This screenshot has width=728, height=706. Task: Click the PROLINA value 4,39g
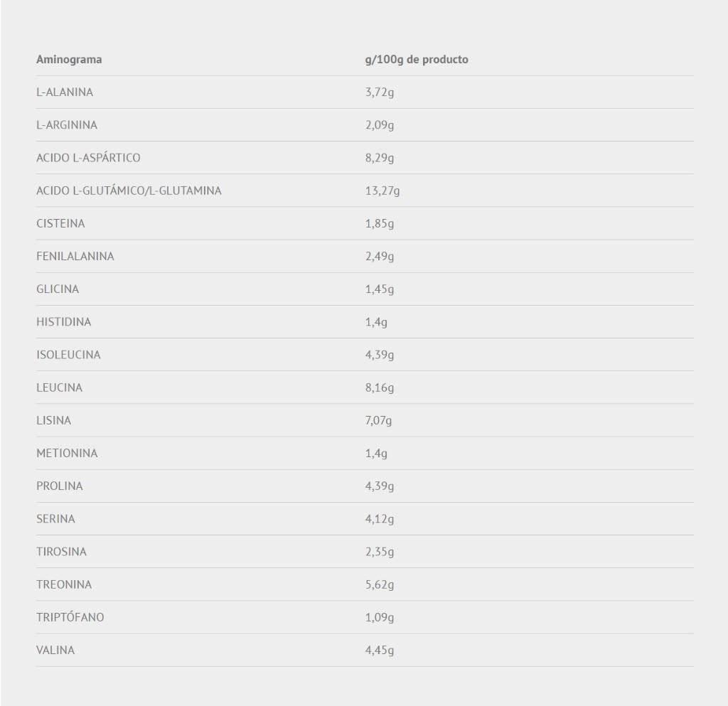click(380, 486)
